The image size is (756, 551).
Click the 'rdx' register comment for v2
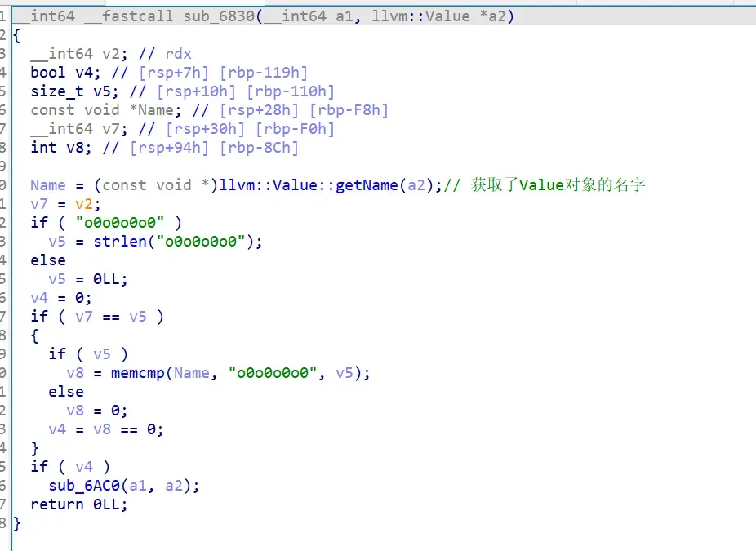click(179, 54)
